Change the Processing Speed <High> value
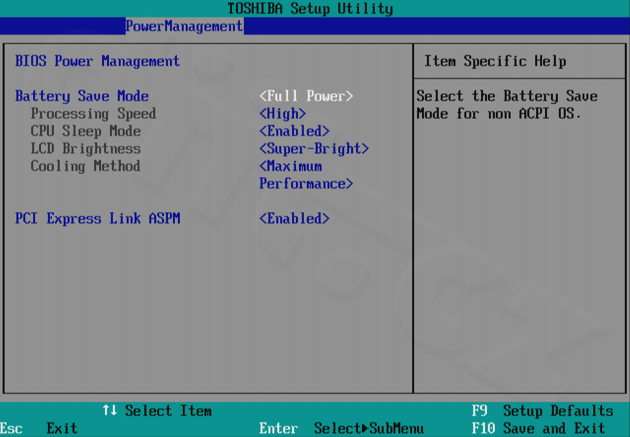The image size is (630, 437). tap(282, 114)
